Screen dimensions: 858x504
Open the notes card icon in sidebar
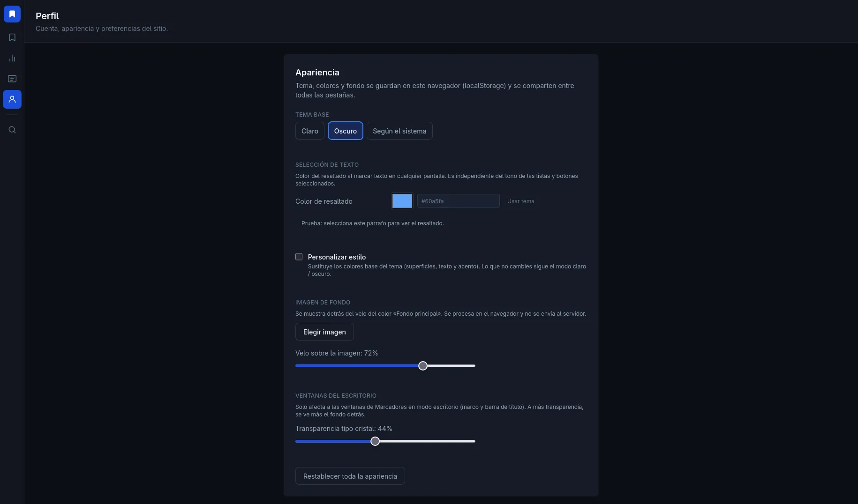coord(12,79)
